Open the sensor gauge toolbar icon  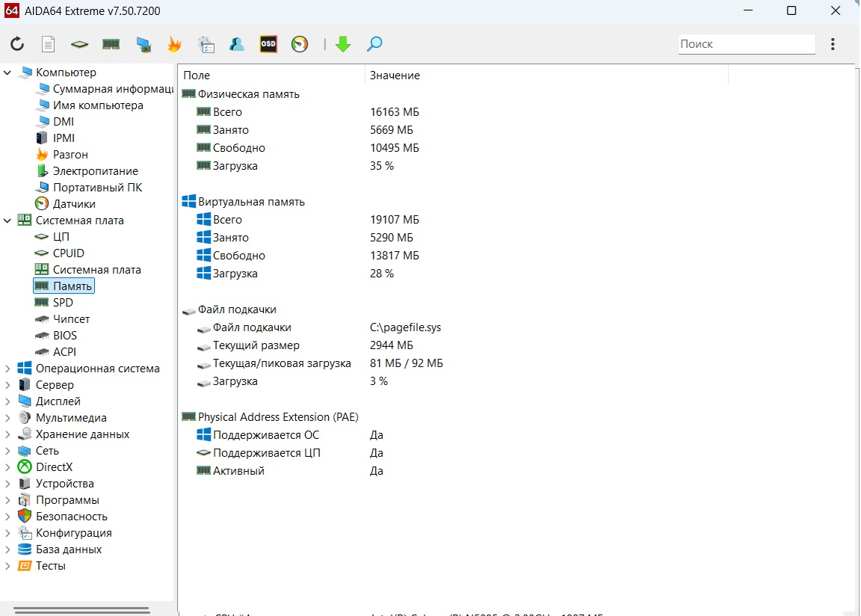tap(300, 44)
